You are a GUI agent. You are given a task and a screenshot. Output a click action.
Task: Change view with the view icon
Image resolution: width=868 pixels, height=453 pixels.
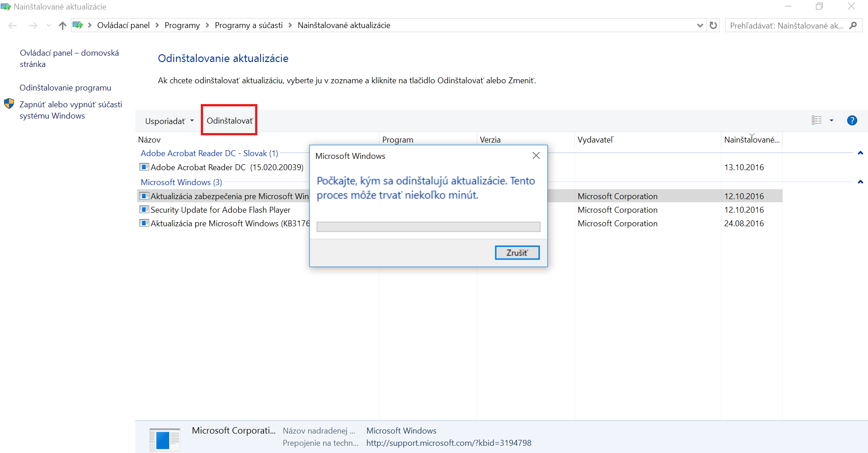click(x=816, y=120)
